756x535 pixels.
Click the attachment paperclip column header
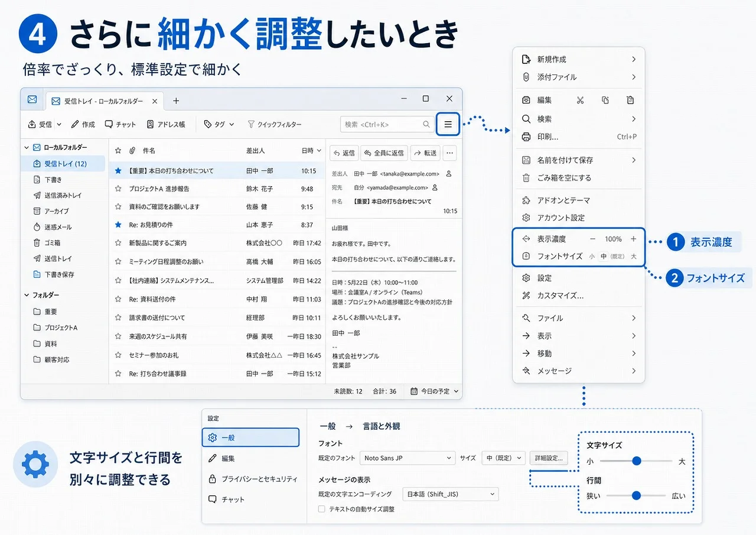132,151
